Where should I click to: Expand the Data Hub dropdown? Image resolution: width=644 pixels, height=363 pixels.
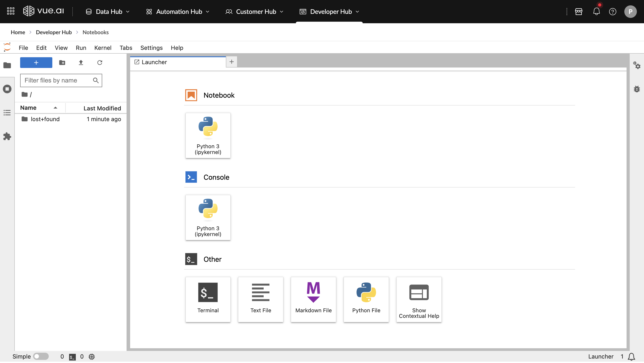[x=108, y=12]
